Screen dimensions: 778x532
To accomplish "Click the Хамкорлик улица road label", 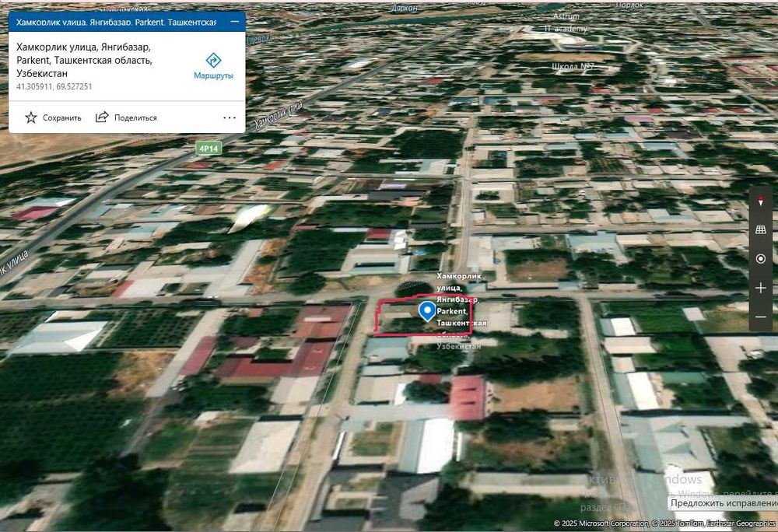I will click(279, 115).
